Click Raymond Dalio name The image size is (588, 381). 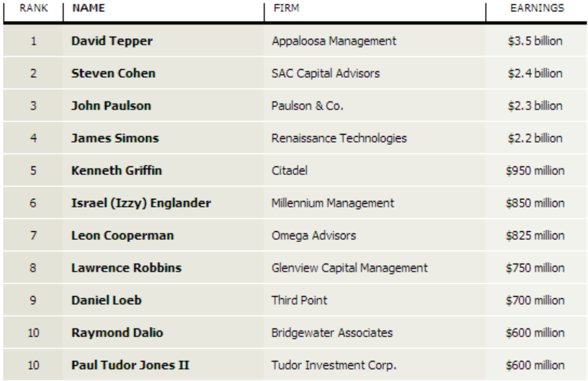pyautogui.click(x=117, y=333)
